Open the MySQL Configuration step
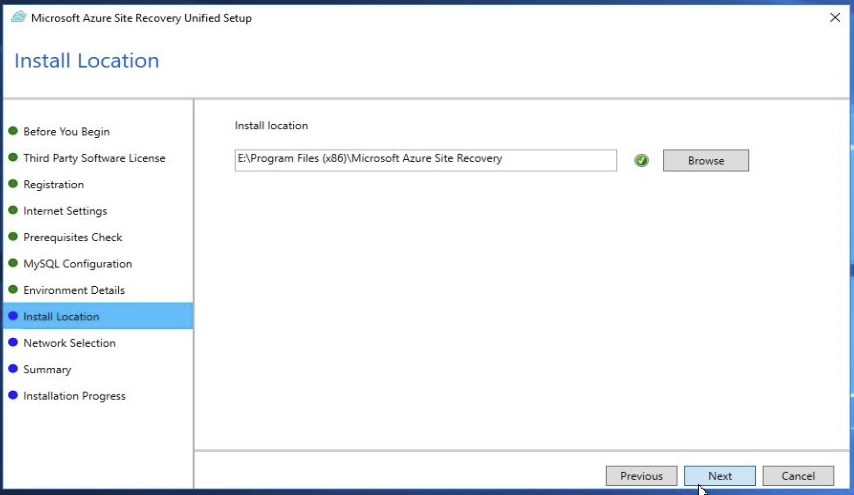This screenshot has width=854, height=495. click(x=77, y=264)
